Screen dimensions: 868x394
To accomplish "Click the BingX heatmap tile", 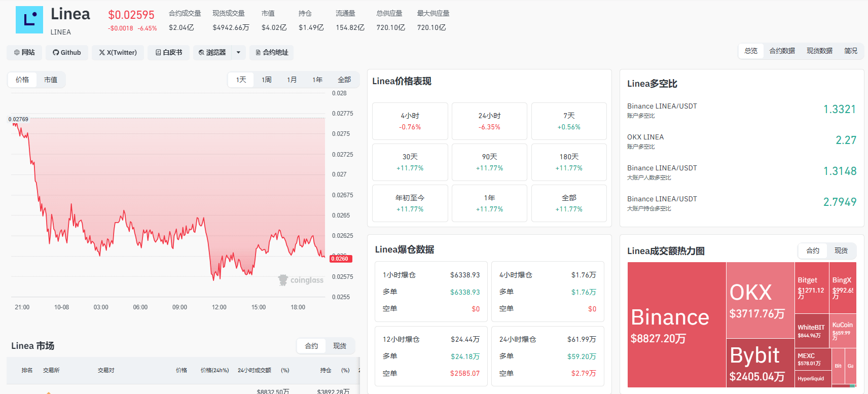I will click(843, 288).
